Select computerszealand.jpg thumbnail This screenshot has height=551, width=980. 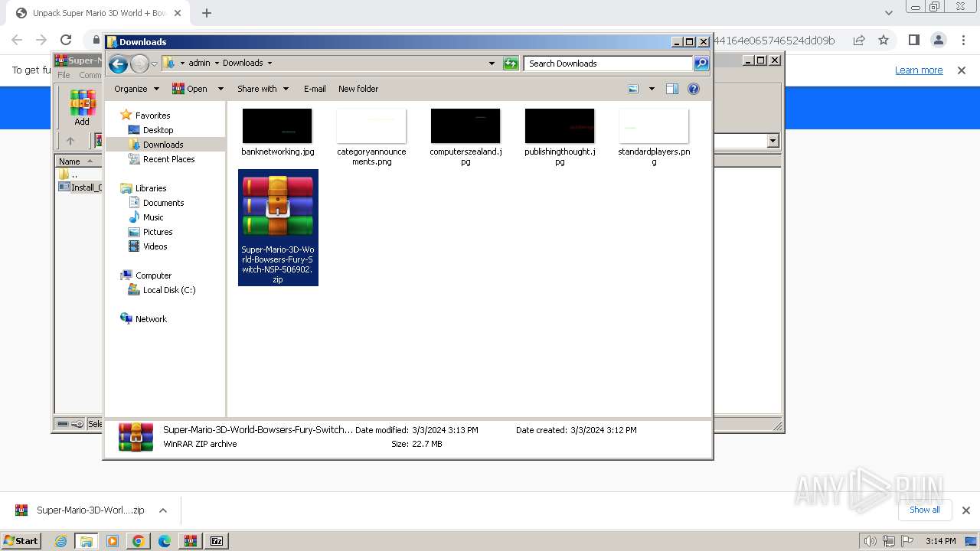[465, 126]
